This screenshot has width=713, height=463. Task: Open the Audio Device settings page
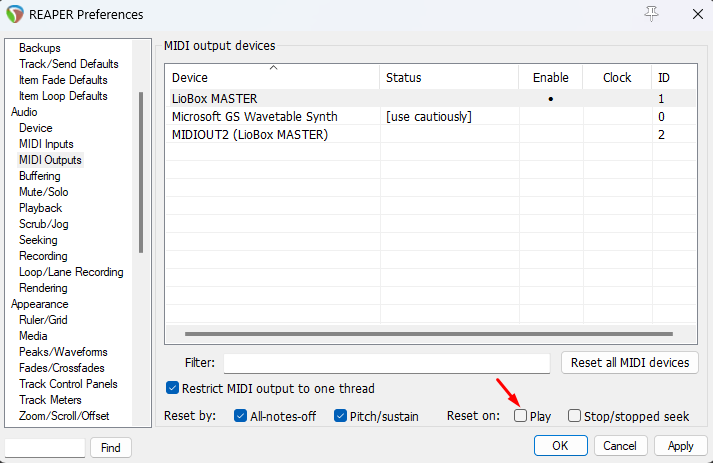click(x=35, y=128)
